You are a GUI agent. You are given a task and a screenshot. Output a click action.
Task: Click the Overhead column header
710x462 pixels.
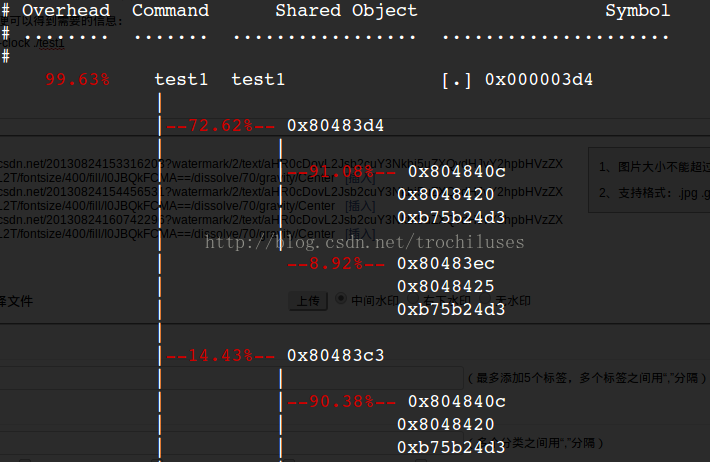pos(66,10)
